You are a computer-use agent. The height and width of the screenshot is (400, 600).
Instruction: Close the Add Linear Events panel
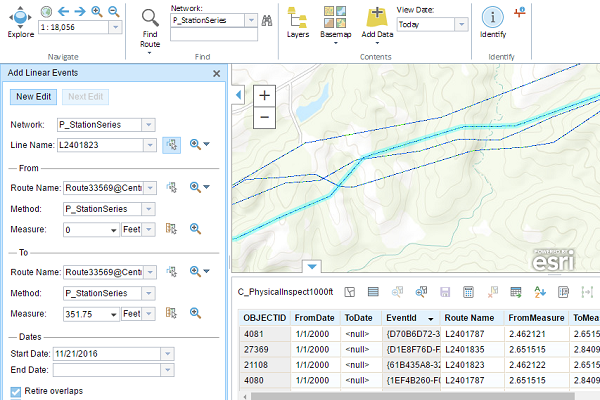216,73
